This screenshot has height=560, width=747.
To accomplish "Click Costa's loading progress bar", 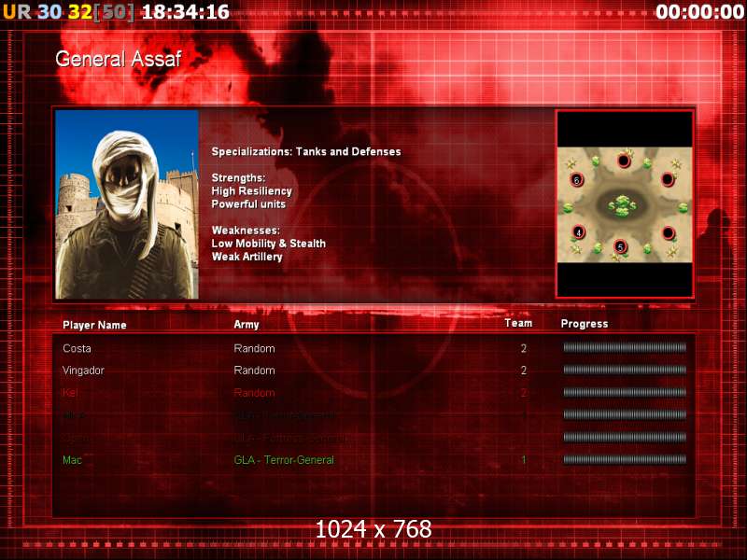I will coord(625,347).
